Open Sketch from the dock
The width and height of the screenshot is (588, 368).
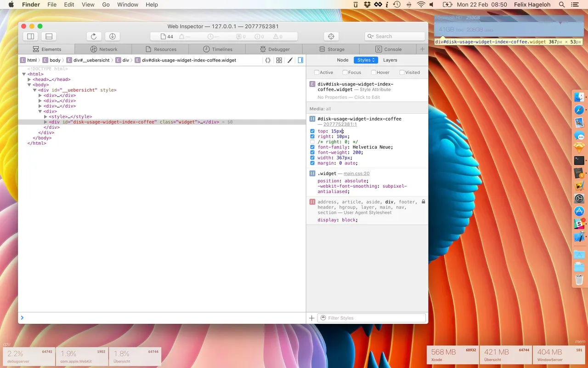(x=579, y=148)
